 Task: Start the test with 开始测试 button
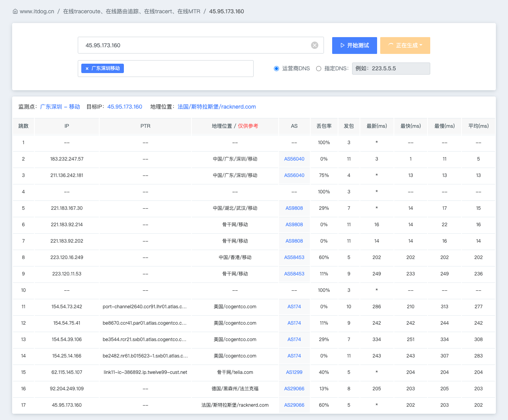pos(354,45)
